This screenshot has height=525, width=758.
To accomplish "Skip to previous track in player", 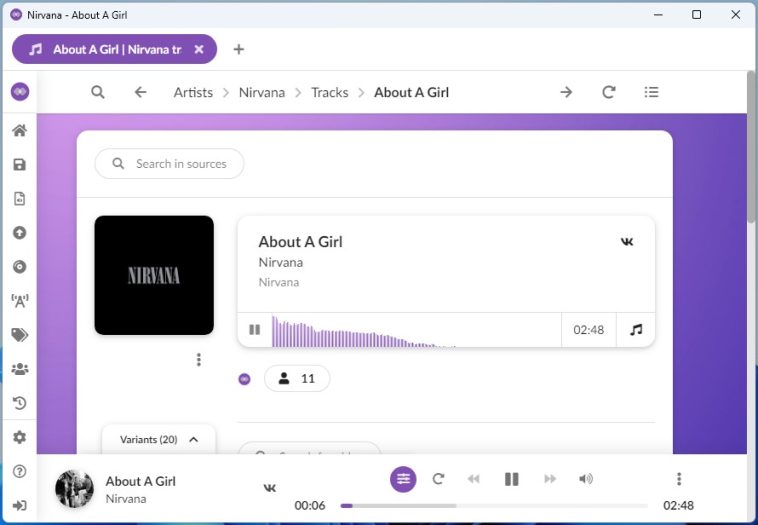I will pyautogui.click(x=474, y=479).
